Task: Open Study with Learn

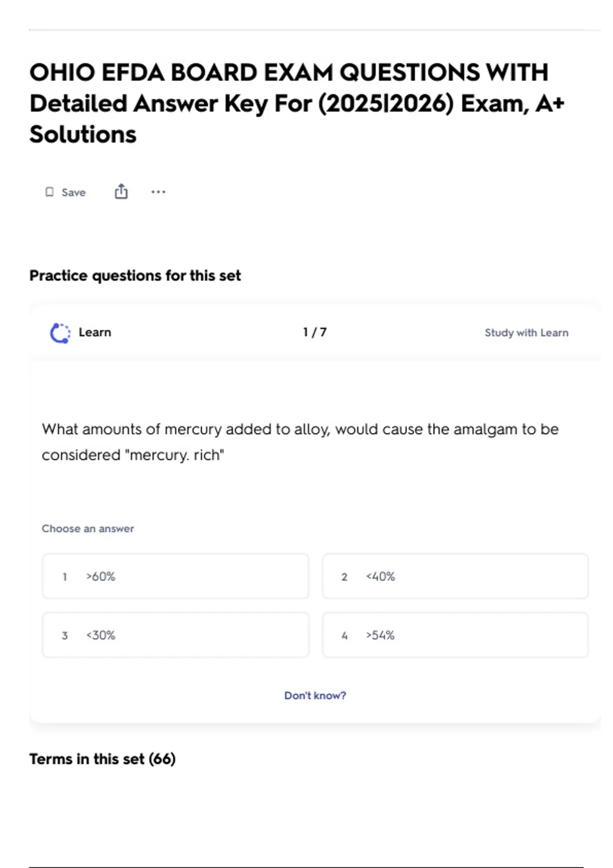Action: coord(526,333)
